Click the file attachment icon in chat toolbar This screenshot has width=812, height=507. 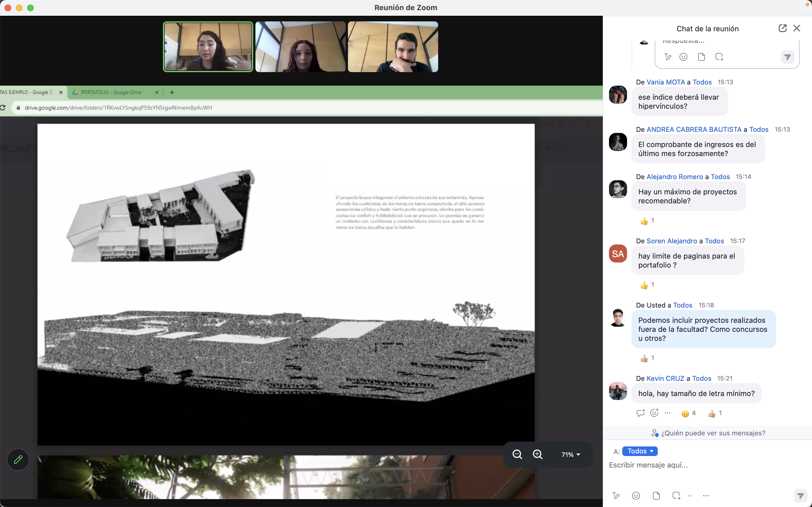point(656,496)
